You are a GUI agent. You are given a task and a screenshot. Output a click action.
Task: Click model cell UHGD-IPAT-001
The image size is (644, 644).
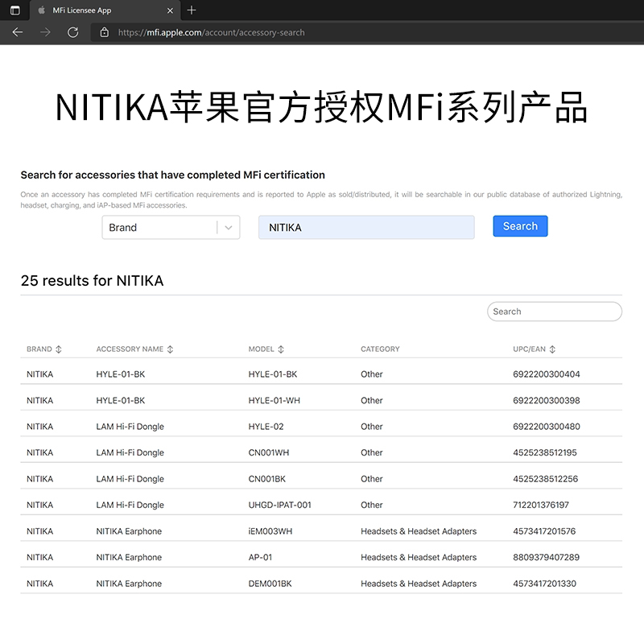(x=279, y=505)
